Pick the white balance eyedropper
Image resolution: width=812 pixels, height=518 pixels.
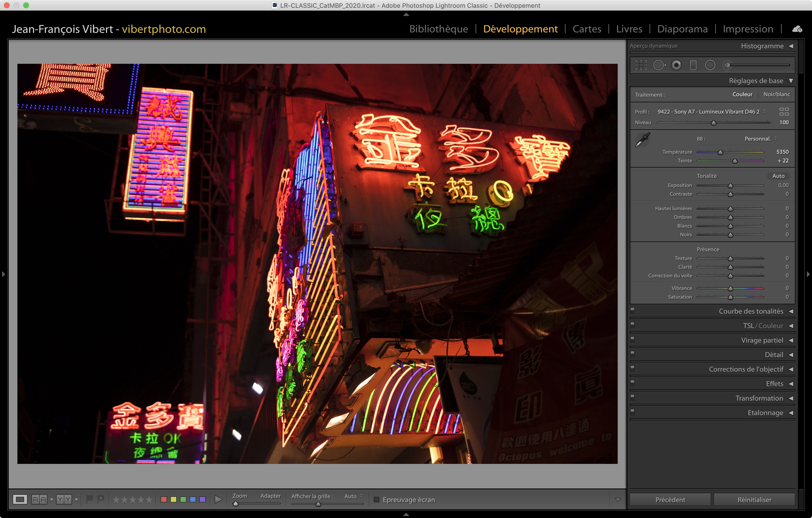pos(642,140)
